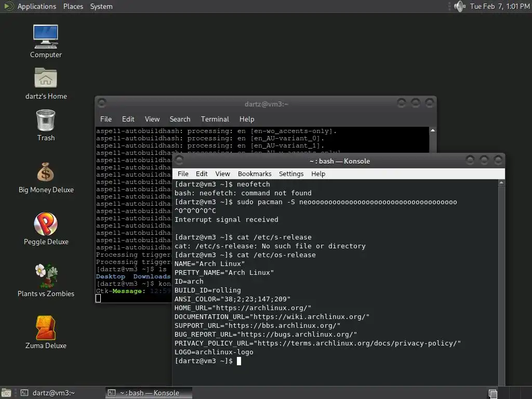Click the 'ID=arch' line in Konsole
This screenshot has height=399, width=532.
click(x=189, y=281)
